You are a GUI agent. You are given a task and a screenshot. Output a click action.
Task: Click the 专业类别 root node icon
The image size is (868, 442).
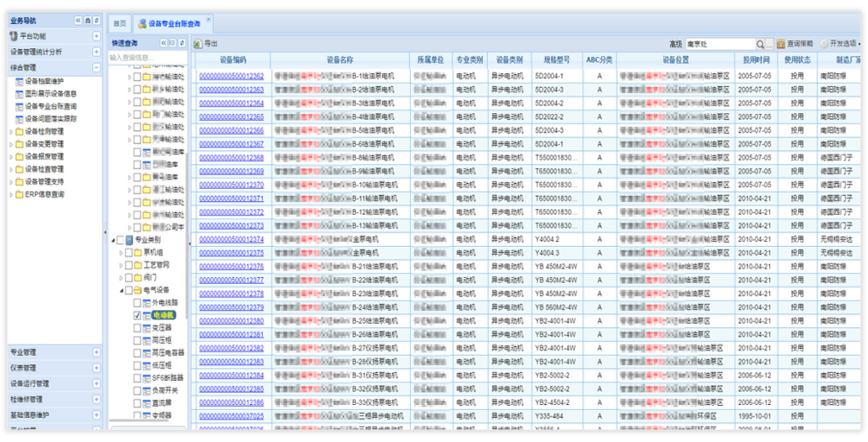[129, 239]
